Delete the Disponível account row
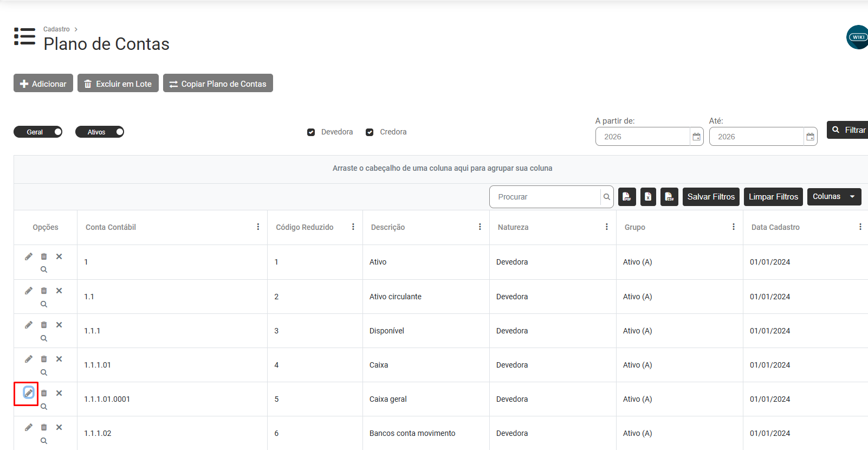Viewport: 868px width, 450px height. point(44,325)
